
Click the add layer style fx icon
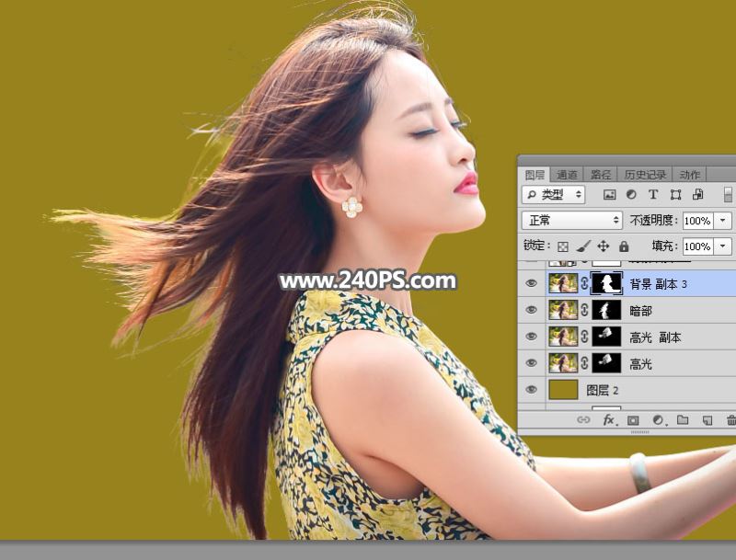point(608,420)
